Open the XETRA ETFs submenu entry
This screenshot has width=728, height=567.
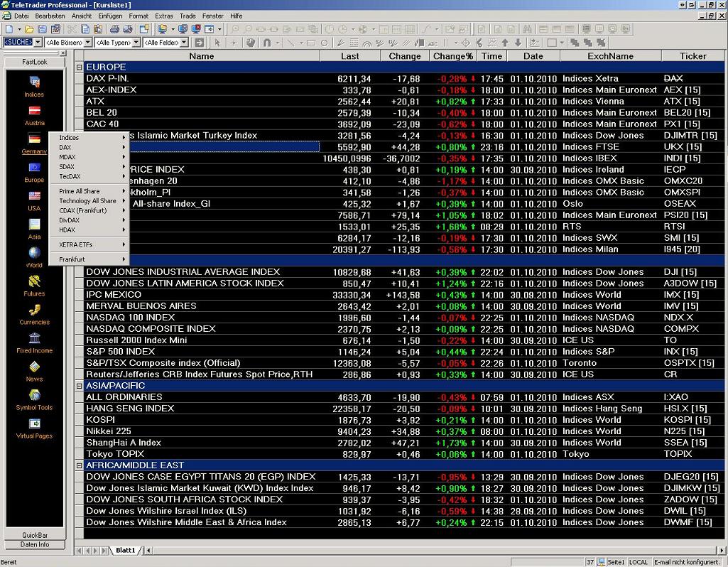point(89,244)
